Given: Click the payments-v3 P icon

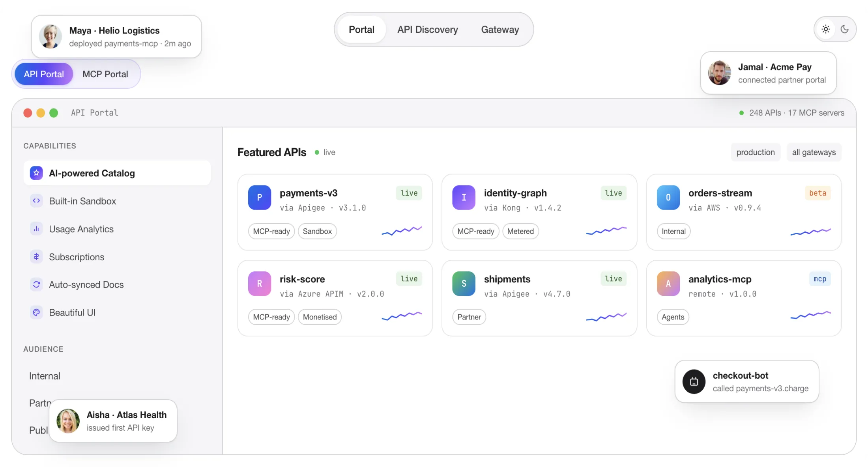Looking at the screenshot, I should coord(260,197).
